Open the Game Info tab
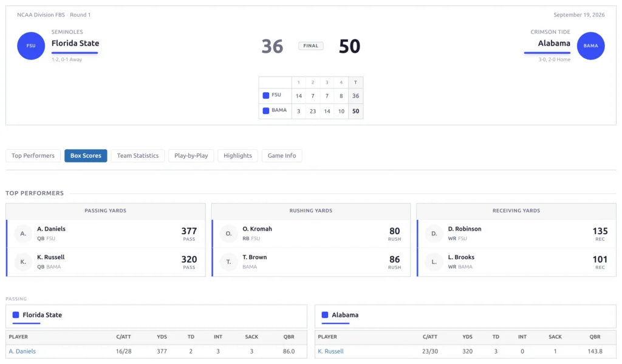The width and height of the screenshot is (622, 364). [x=282, y=156]
